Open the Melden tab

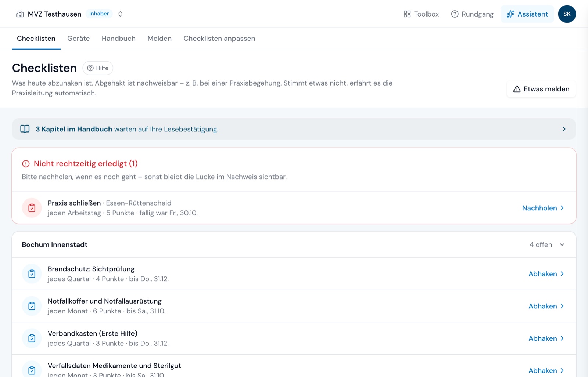pyautogui.click(x=159, y=39)
